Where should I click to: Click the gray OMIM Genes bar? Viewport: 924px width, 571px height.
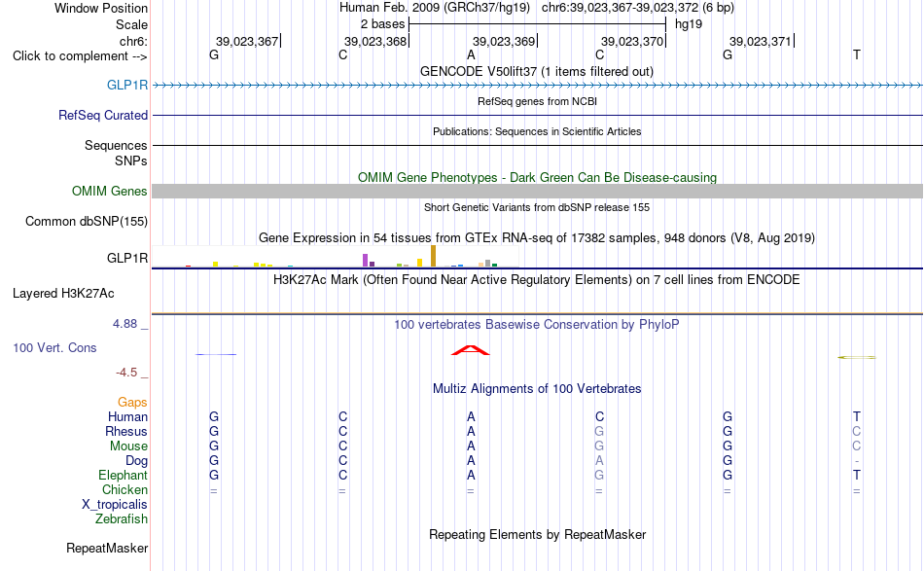coord(537,191)
